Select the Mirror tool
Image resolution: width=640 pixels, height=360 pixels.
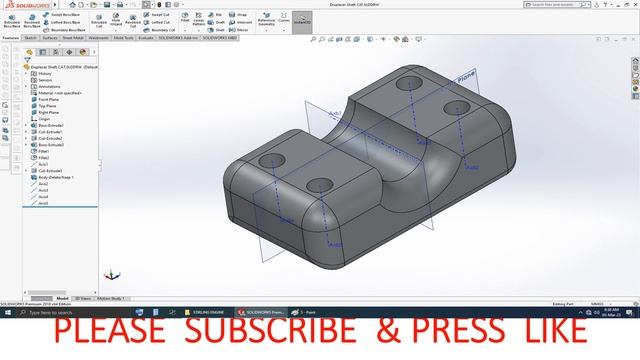(x=239, y=30)
